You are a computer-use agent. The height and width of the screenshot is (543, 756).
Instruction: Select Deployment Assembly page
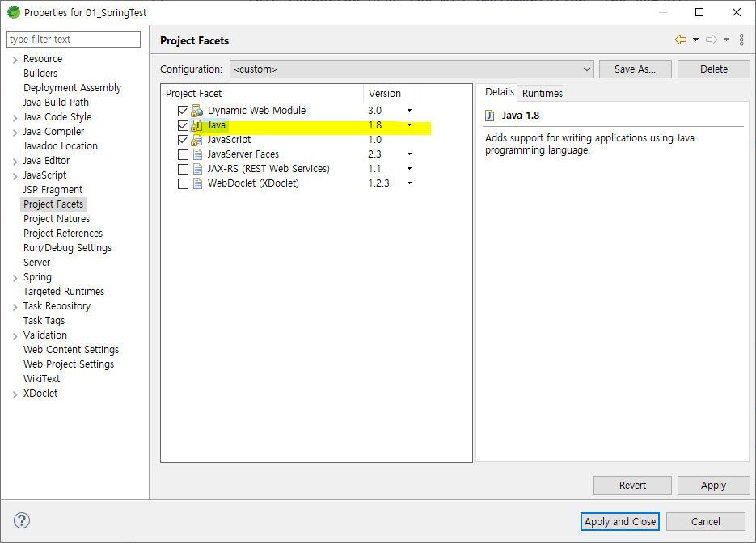[72, 88]
